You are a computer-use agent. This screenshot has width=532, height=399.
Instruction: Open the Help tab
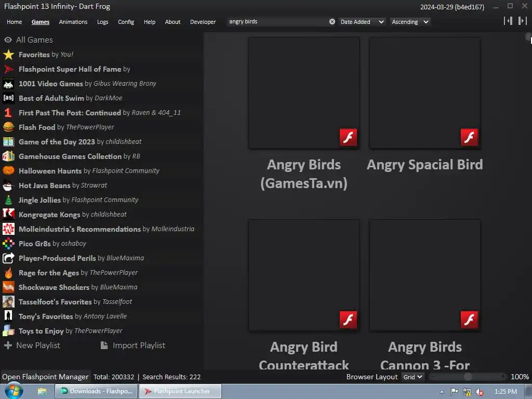pyautogui.click(x=149, y=22)
